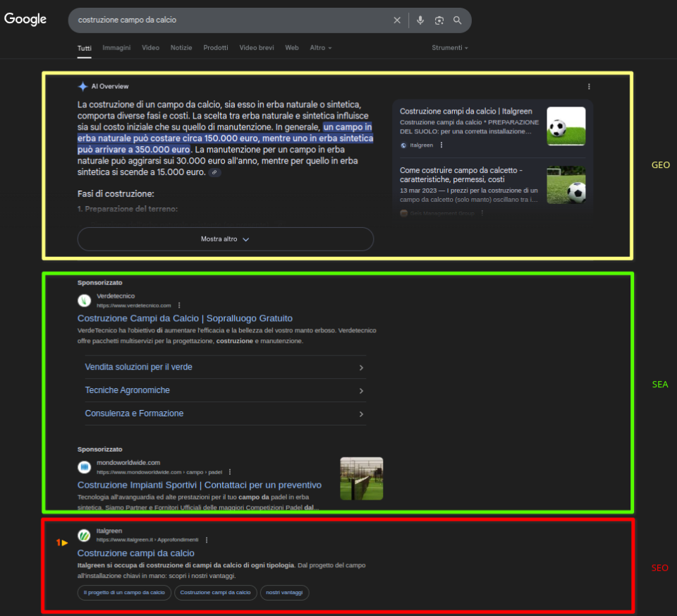The height and width of the screenshot is (616, 677).
Task: Expand Vendita soluzioni per il verde sitelink
Action: coord(226,367)
